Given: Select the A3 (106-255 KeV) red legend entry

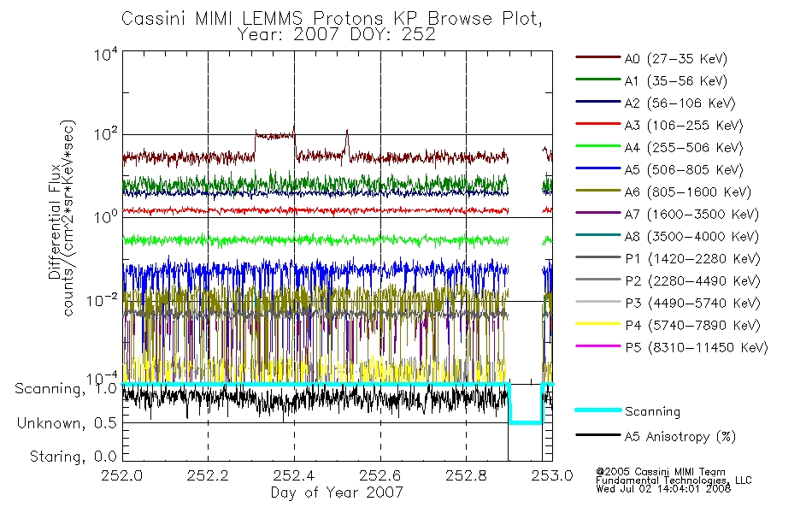Looking at the screenshot, I should click(x=659, y=126).
